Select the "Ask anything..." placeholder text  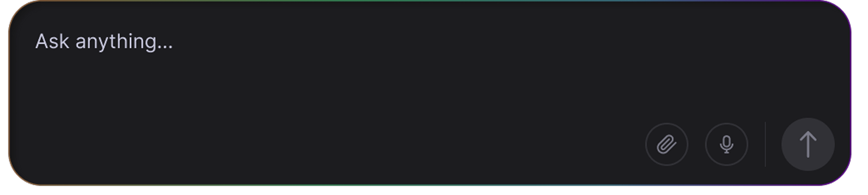(x=104, y=42)
